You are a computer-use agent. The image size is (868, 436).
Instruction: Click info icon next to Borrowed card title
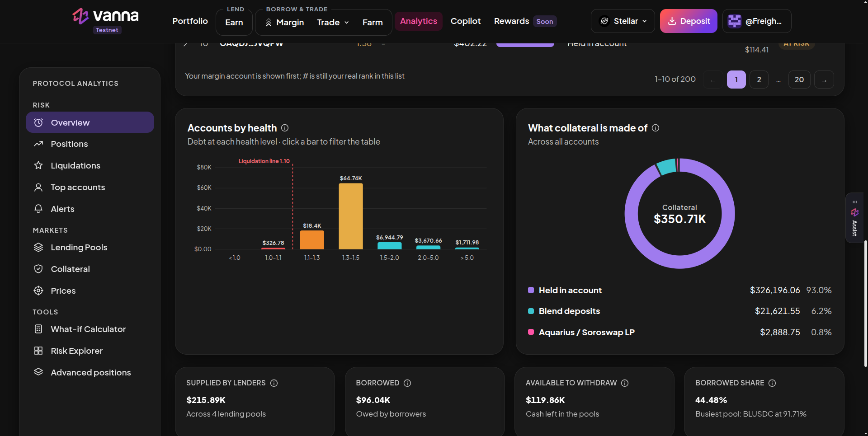tap(407, 383)
